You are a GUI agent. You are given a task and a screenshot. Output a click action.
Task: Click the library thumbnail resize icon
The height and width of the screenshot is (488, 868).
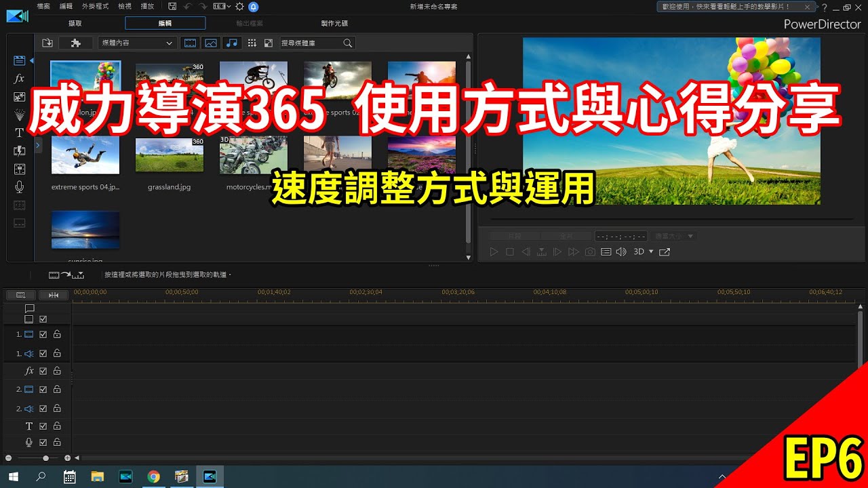(269, 43)
